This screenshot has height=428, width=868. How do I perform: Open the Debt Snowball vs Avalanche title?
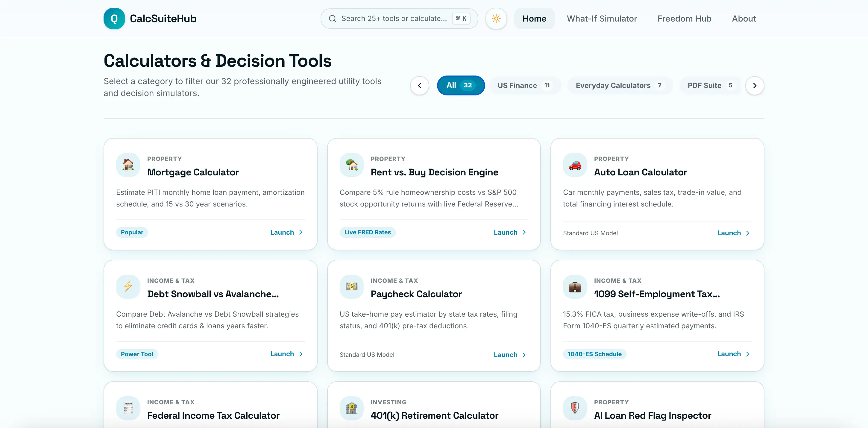(x=213, y=294)
